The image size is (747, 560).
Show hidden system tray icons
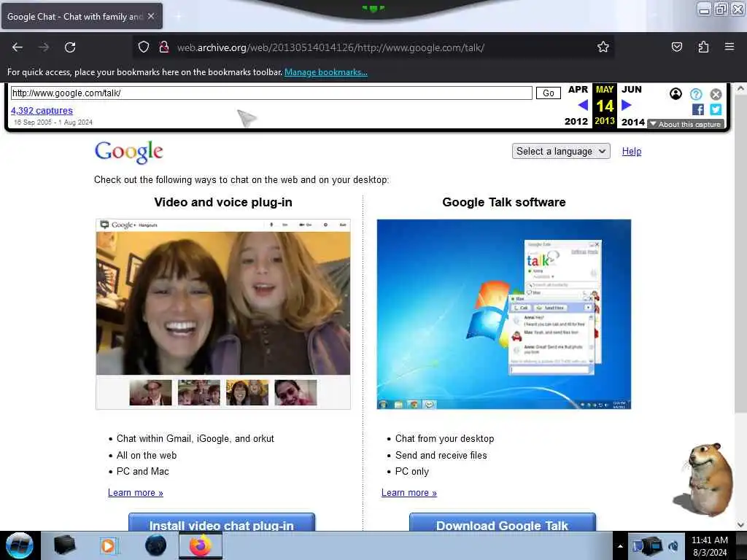pyautogui.click(x=620, y=546)
